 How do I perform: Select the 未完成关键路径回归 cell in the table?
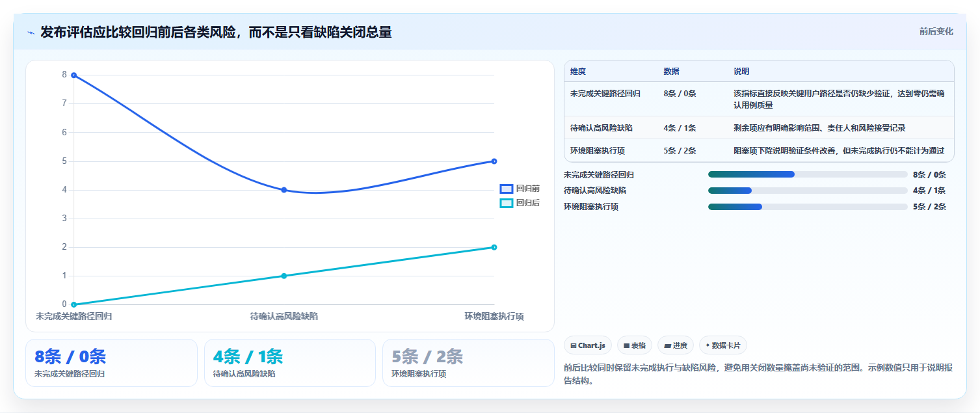605,94
